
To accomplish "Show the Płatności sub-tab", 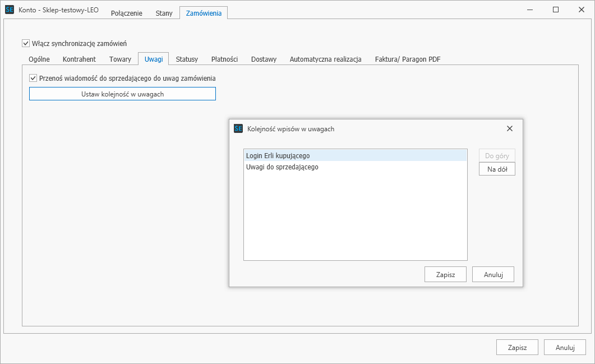I will pyautogui.click(x=225, y=59).
